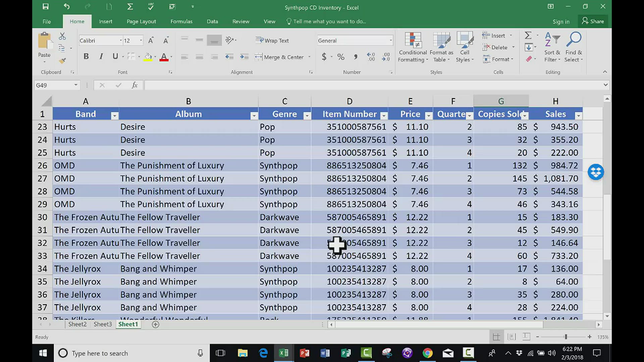
Task: Open Conditional Formatting menu
Action: [413, 47]
